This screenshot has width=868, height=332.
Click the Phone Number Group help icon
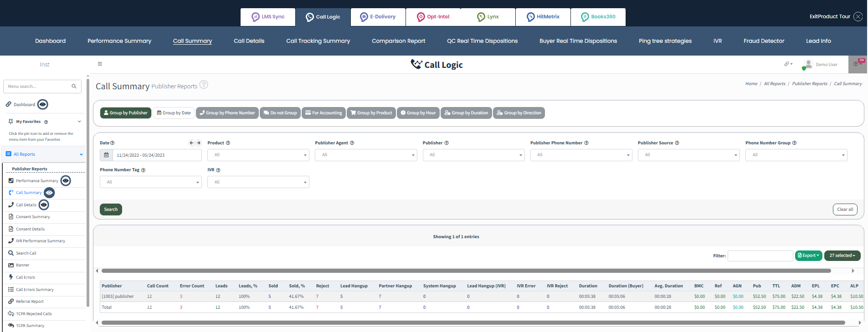coord(795,143)
